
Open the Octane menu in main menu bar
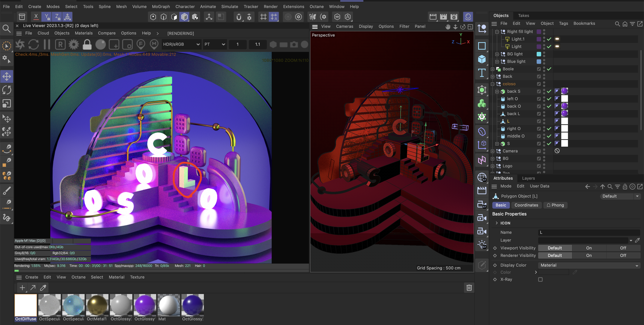(x=316, y=7)
